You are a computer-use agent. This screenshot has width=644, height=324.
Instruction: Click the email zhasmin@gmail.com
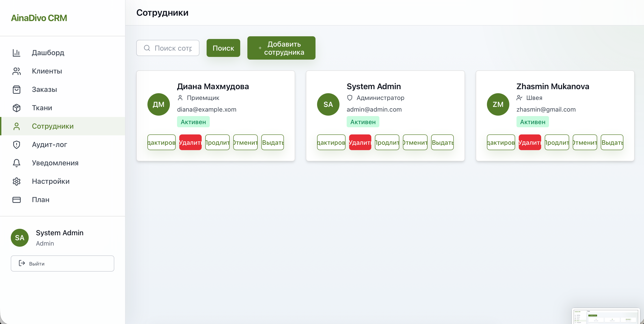pos(546,110)
